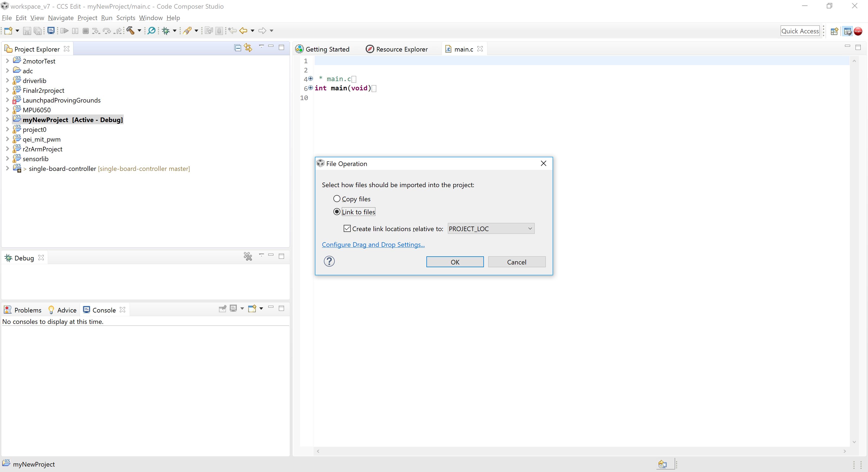This screenshot has width=868, height=472.
Task: Open the Project menu
Action: 87,18
